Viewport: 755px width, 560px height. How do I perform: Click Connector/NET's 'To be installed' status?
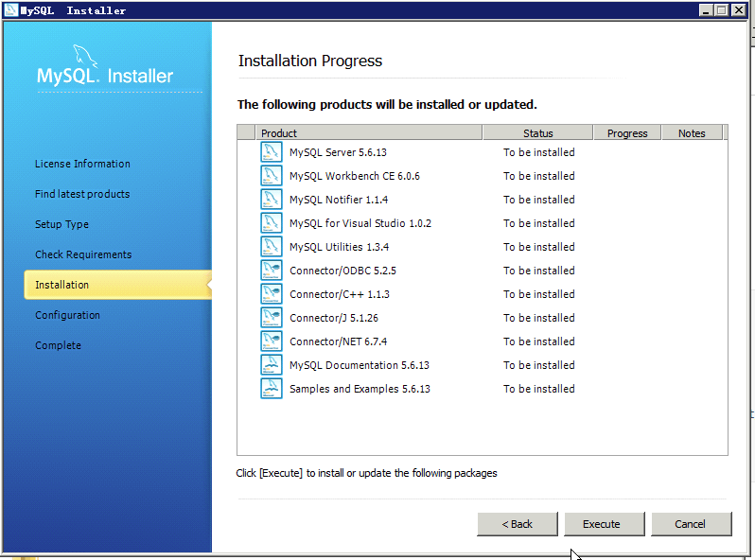click(x=538, y=341)
